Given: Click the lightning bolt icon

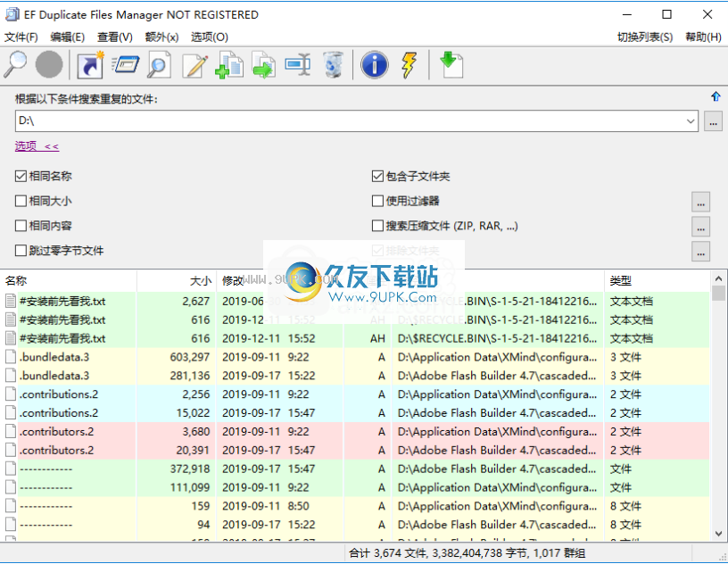Looking at the screenshot, I should click(x=409, y=64).
